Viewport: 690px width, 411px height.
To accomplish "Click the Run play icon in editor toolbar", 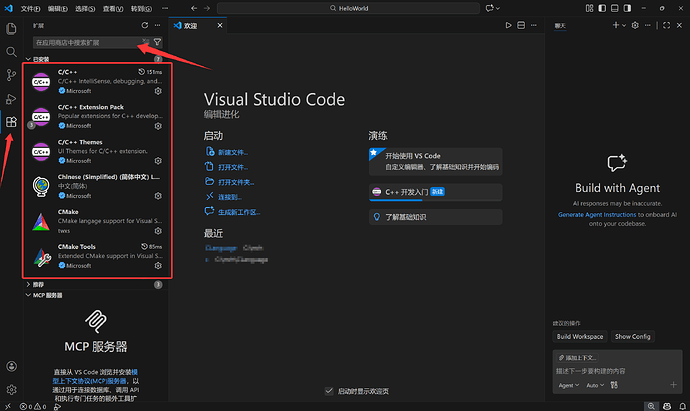I will [508, 26].
